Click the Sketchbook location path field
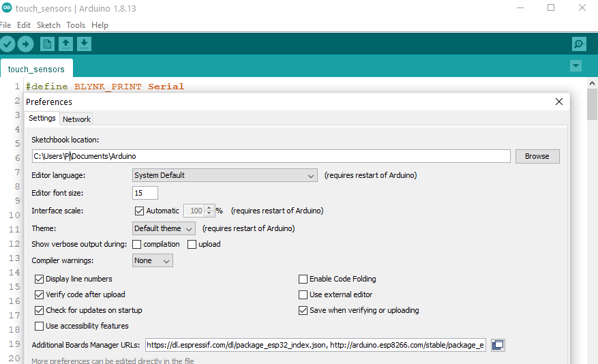598x364 pixels. (x=271, y=156)
